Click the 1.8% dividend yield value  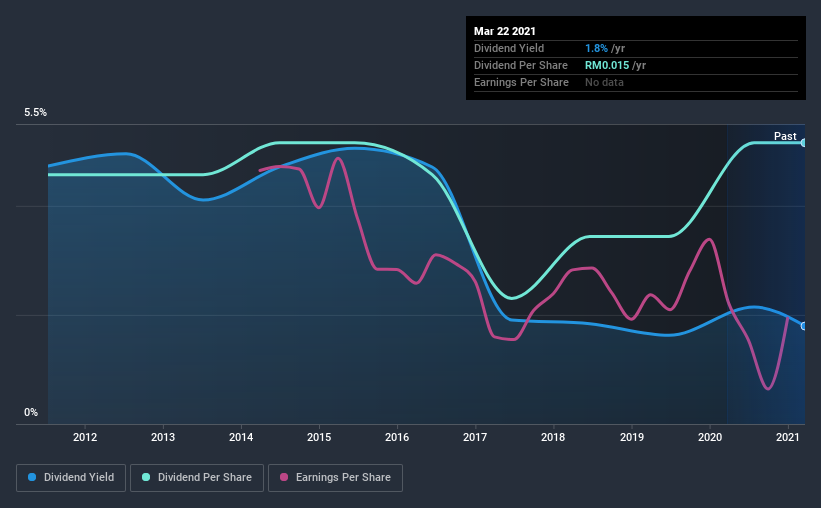[x=596, y=48]
